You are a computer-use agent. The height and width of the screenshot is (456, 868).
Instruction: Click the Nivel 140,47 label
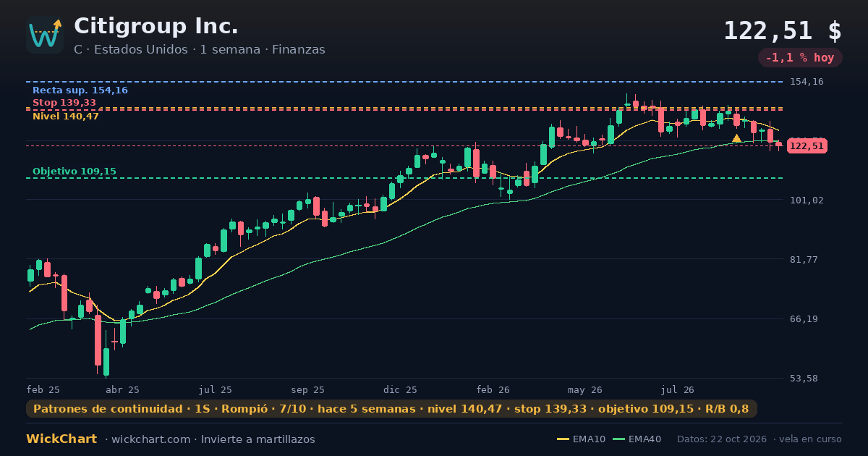(66, 116)
